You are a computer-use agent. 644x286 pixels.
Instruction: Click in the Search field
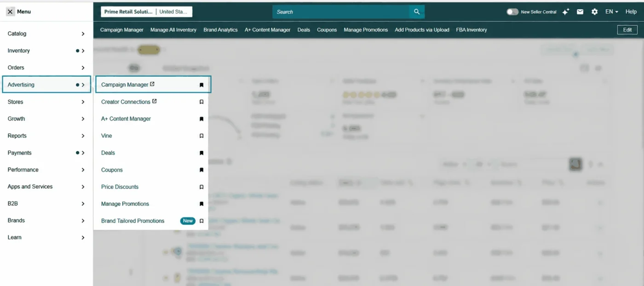(341, 12)
